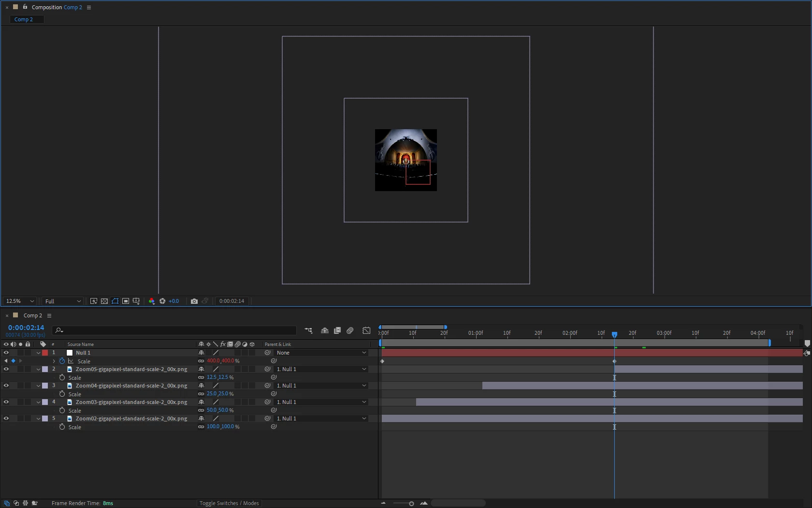Toggle the keyframe diamond at current time

click(x=13, y=361)
